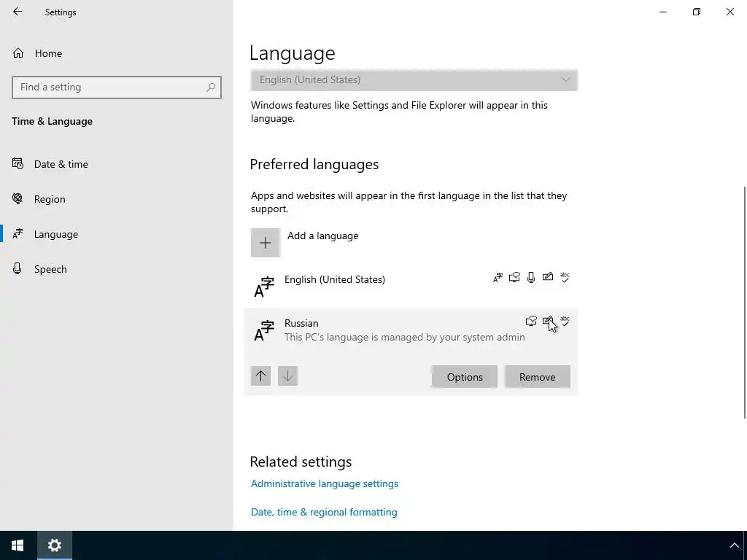Open Date, time & regional formatting link
Screen dimensions: 747x560
tap(324, 513)
